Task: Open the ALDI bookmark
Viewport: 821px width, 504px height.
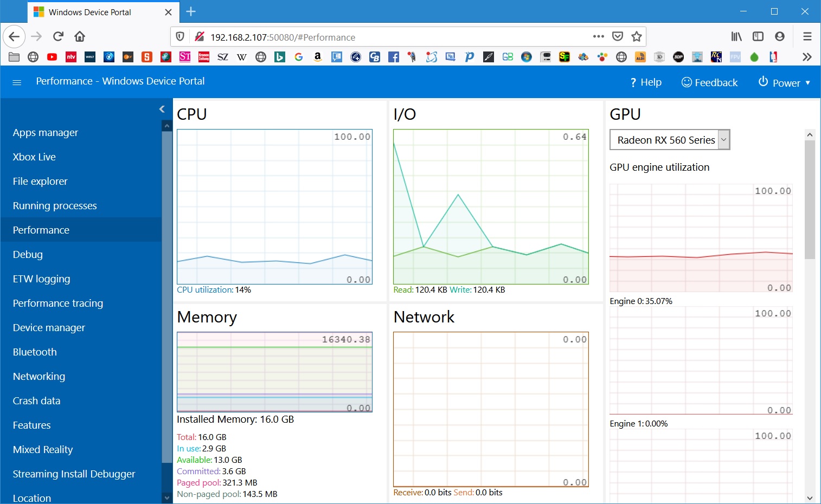Action: [640, 57]
